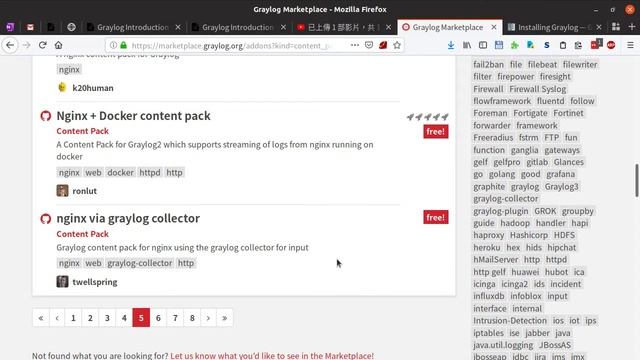Screen dimensions: 640x360
Task: Open the downloads arrow icon
Action: 451,45
